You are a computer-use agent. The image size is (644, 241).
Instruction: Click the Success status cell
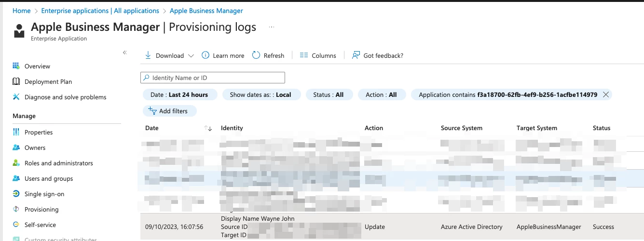[x=603, y=227]
